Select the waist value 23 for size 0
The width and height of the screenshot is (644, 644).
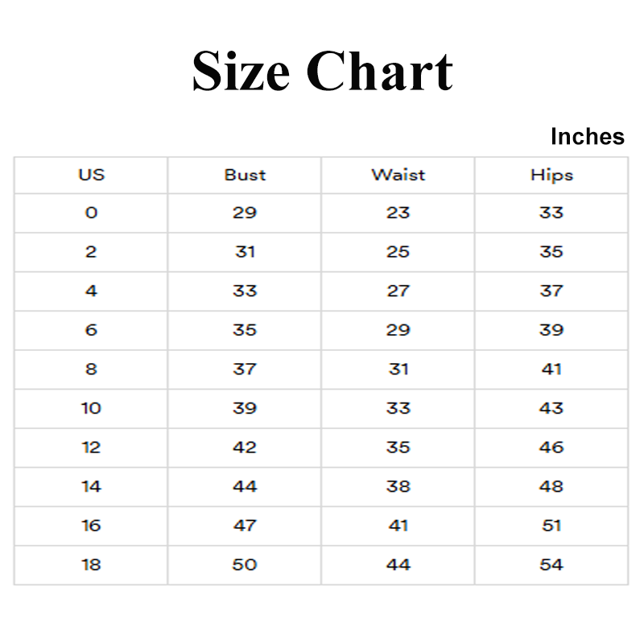(398, 213)
